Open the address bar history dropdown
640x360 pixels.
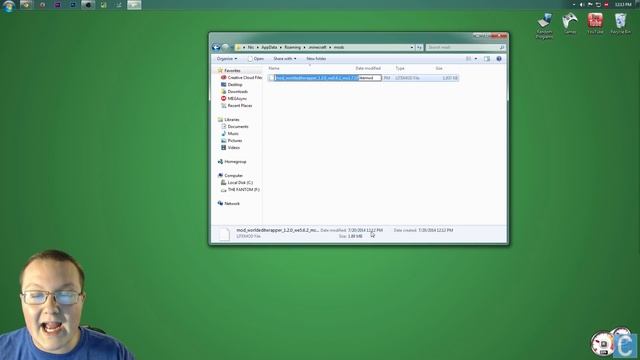click(411, 47)
